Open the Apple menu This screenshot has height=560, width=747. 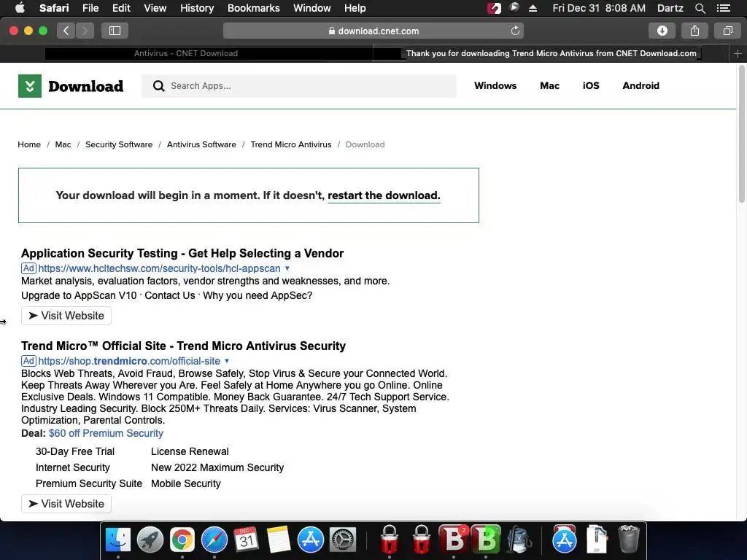pyautogui.click(x=20, y=8)
